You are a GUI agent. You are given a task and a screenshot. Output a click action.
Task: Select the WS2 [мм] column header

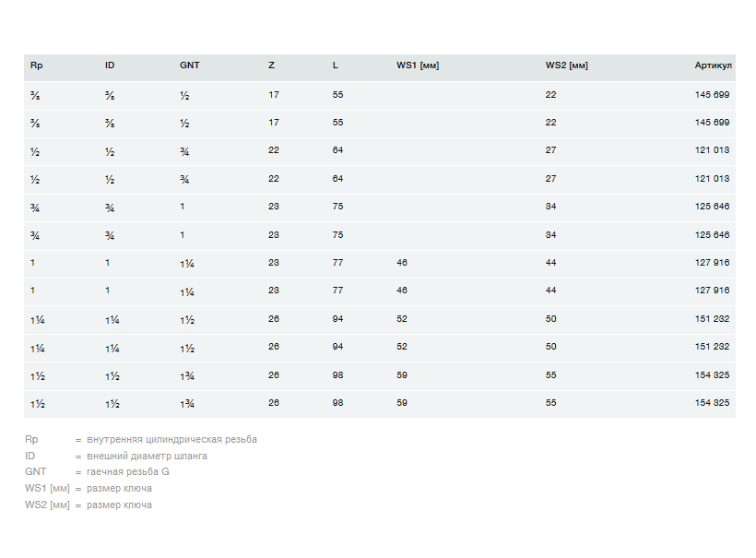566,65
